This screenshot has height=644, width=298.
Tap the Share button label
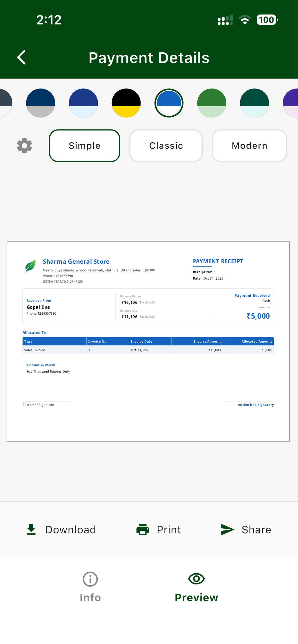[x=256, y=529]
